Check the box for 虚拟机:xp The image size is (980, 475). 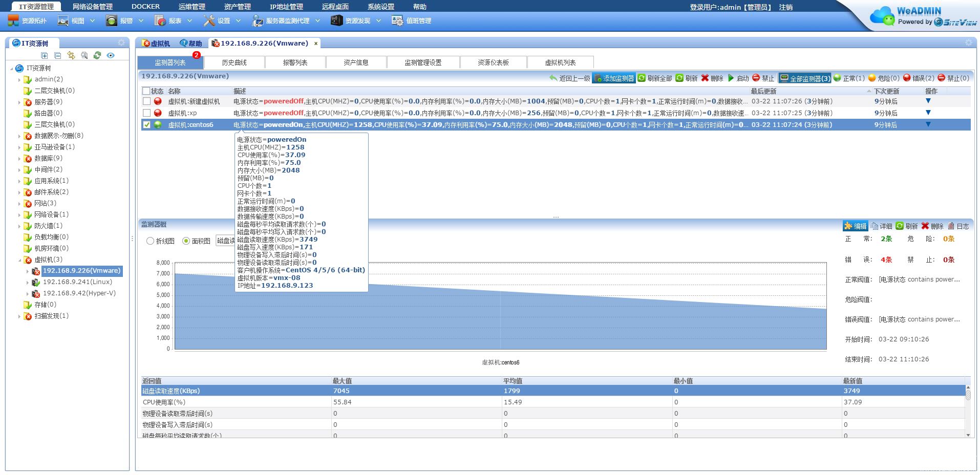[x=146, y=113]
